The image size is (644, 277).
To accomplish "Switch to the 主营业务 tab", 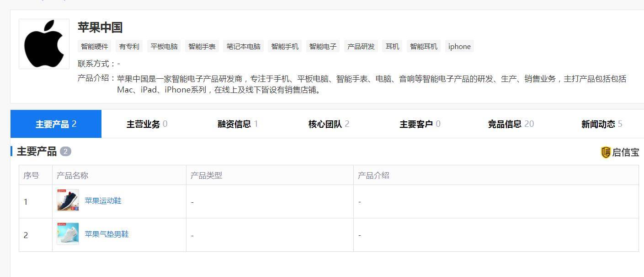I will [147, 124].
